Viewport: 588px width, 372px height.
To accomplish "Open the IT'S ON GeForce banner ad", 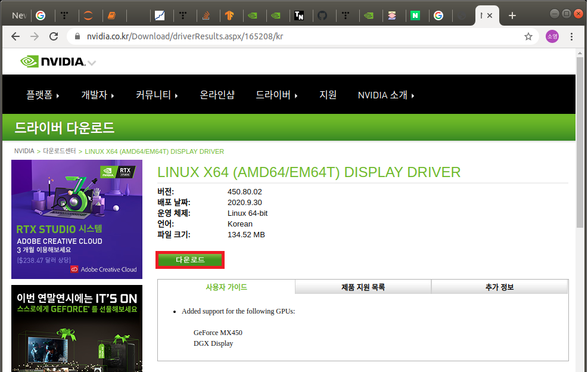I will [x=77, y=328].
